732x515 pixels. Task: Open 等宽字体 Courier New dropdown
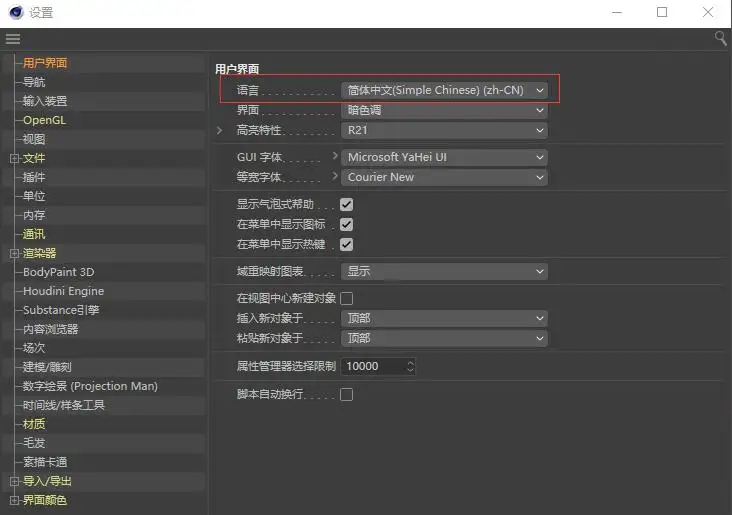click(x=444, y=177)
